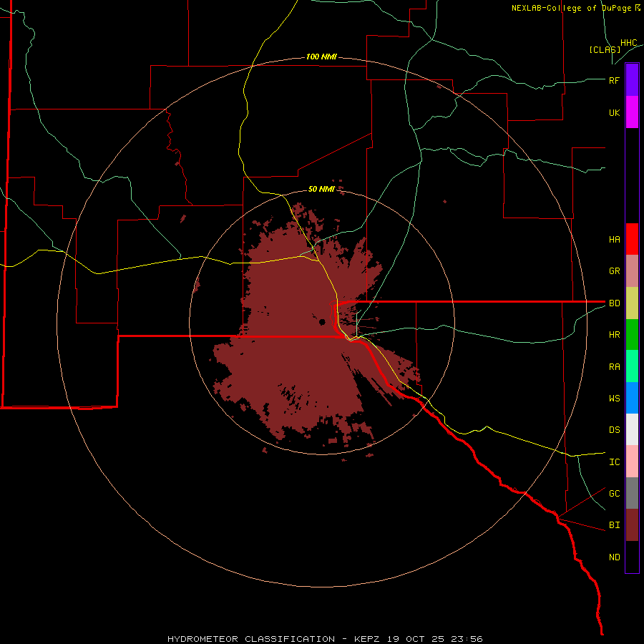Select the yellow BD legend swatch

(x=632, y=303)
